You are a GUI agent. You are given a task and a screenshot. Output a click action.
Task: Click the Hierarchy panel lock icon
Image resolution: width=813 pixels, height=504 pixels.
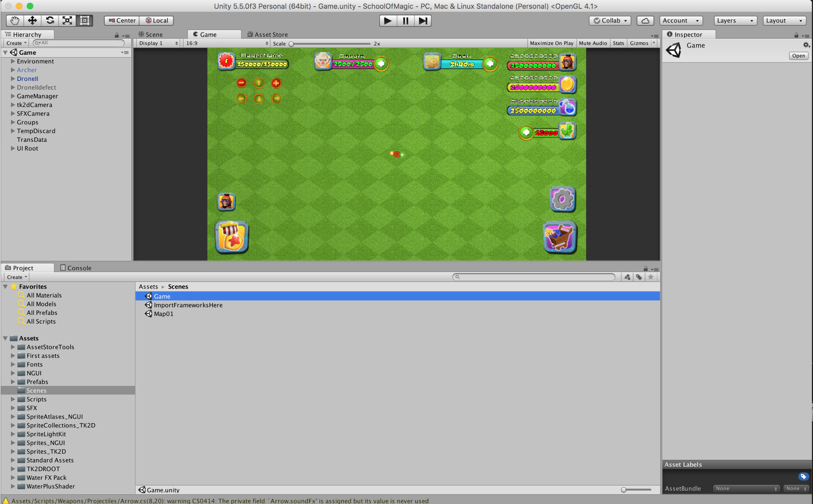coord(117,35)
